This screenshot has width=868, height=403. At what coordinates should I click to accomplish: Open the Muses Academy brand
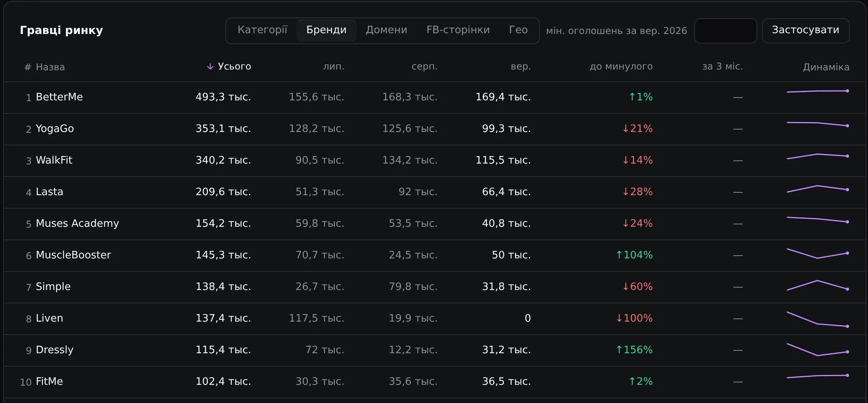point(77,224)
